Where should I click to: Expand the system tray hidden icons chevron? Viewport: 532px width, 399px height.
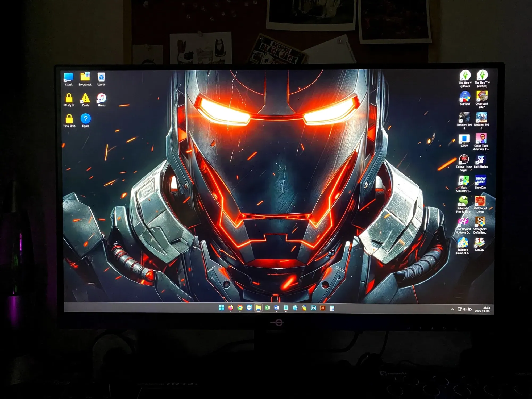point(452,309)
